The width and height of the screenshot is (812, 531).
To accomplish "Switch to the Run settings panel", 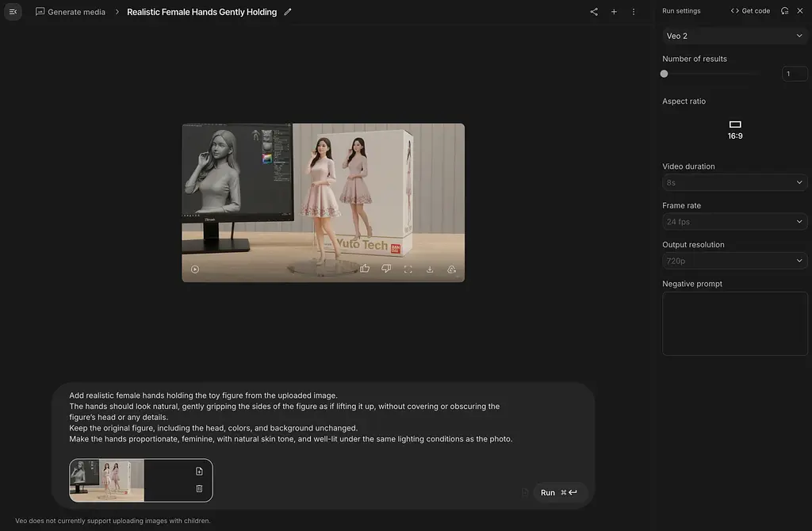I will (x=680, y=10).
